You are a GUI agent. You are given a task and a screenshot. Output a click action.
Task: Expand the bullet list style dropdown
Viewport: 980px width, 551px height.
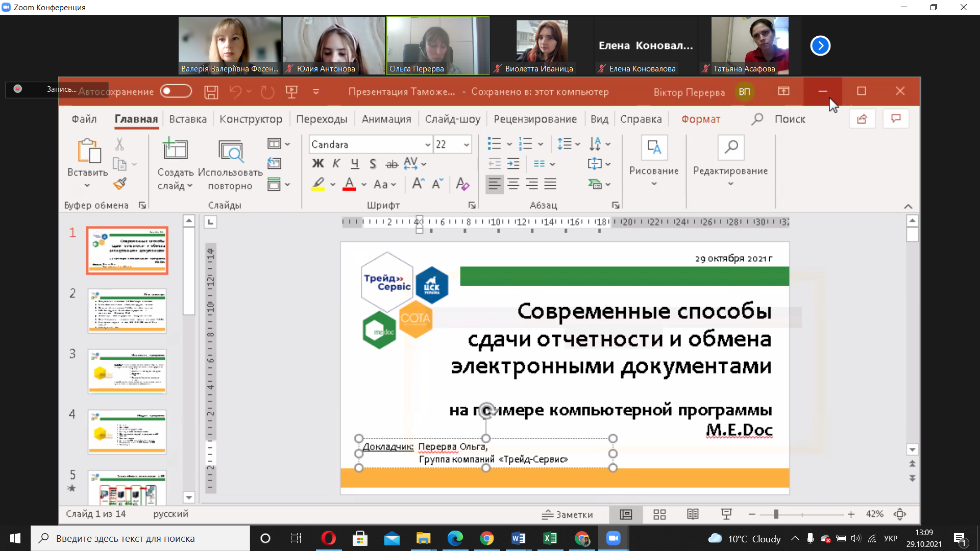pos(509,144)
